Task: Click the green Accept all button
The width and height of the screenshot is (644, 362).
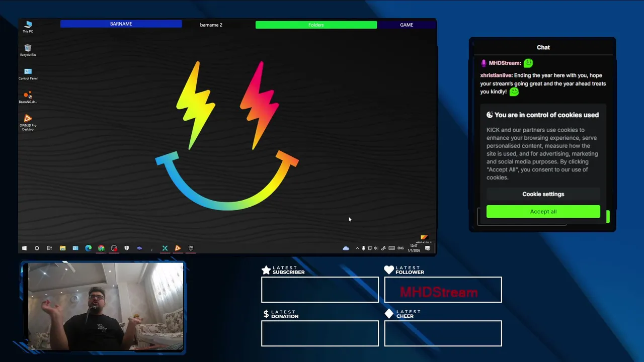Action: tap(543, 212)
